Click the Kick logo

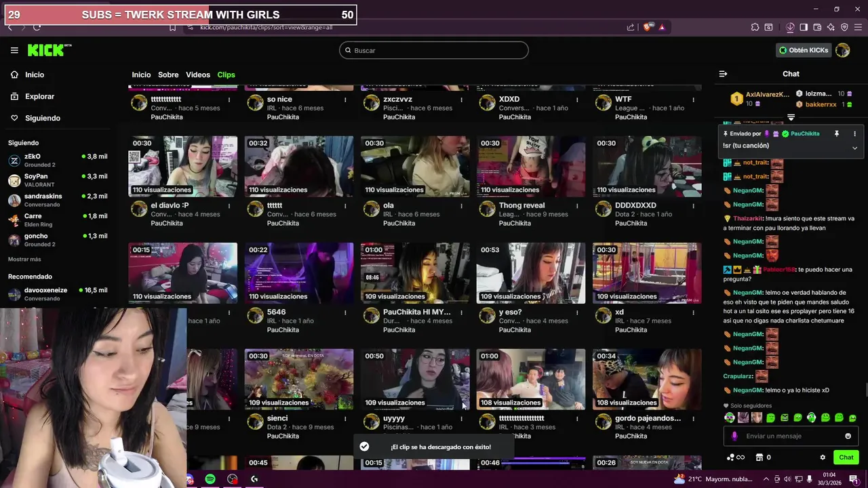click(49, 50)
